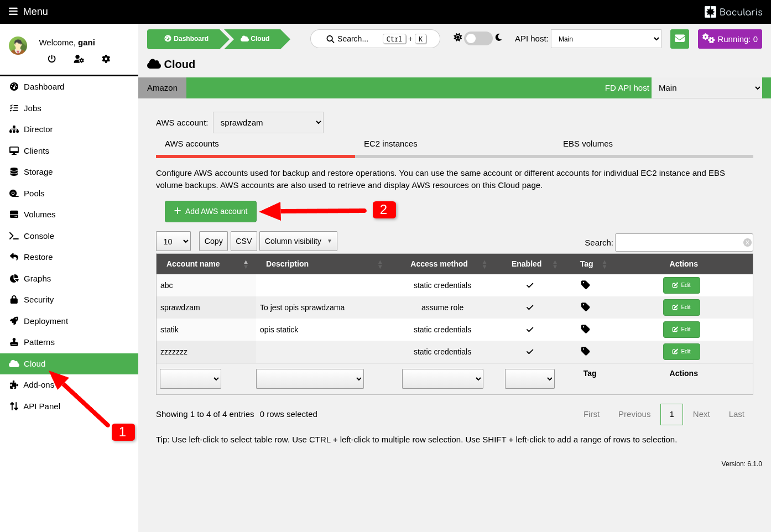Click the Cloud breadcrumb
The width and height of the screenshot is (771, 532).
click(x=256, y=39)
